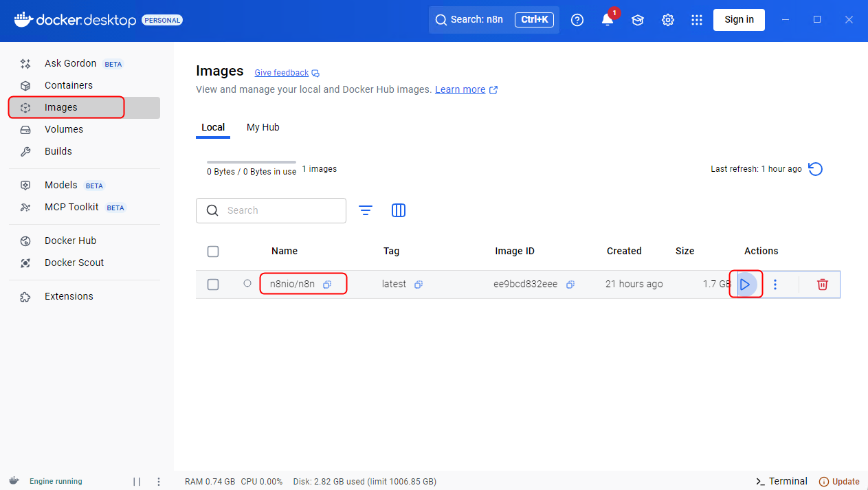Check the n8nio/n8n row checkbox
Image resolution: width=868 pixels, height=490 pixels.
click(213, 285)
